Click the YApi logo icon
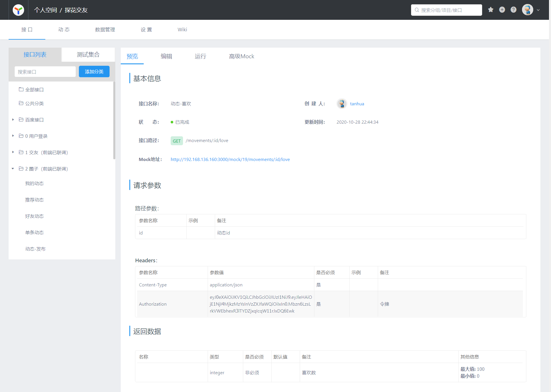Screen dimensions: 551x392 click(x=18, y=10)
